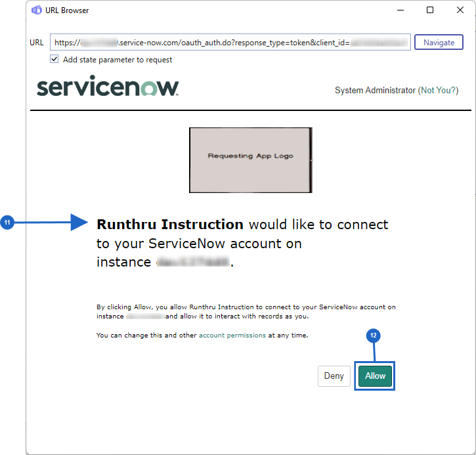The height and width of the screenshot is (455, 476).
Task: Click the URL Browser window title text
Action: pos(67,10)
